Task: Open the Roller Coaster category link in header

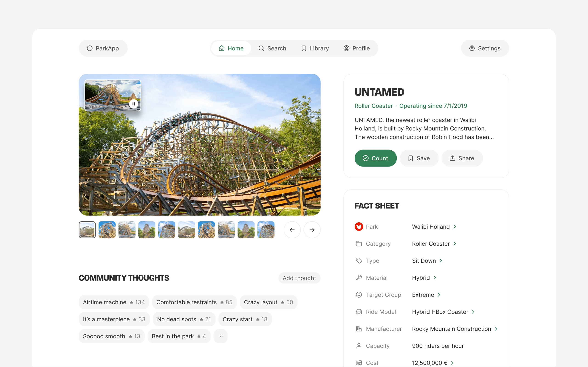Action: point(373,106)
